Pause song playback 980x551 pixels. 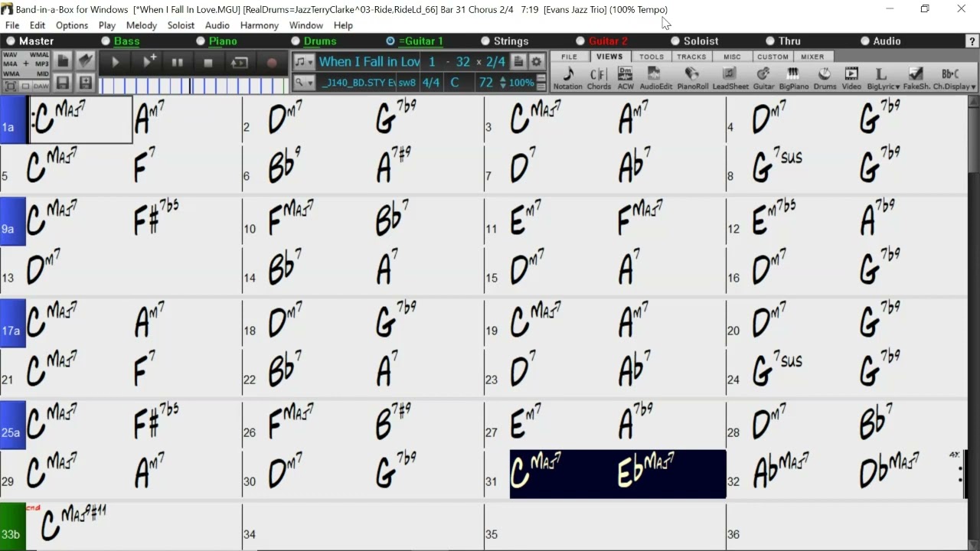(x=177, y=63)
